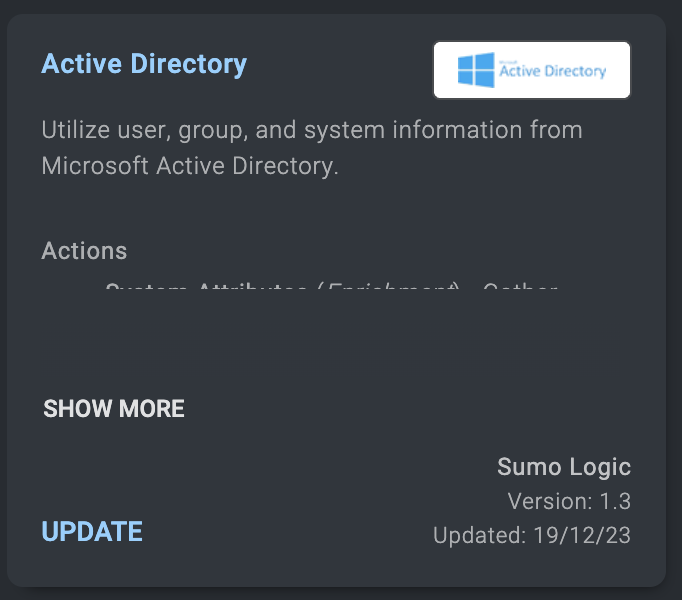This screenshot has height=600, width=682.
Task: Click the Windows logo icon
Action: click(475, 70)
